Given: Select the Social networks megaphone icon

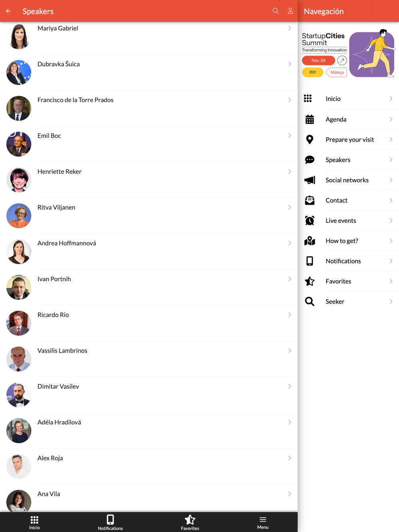Looking at the screenshot, I should (x=310, y=180).
